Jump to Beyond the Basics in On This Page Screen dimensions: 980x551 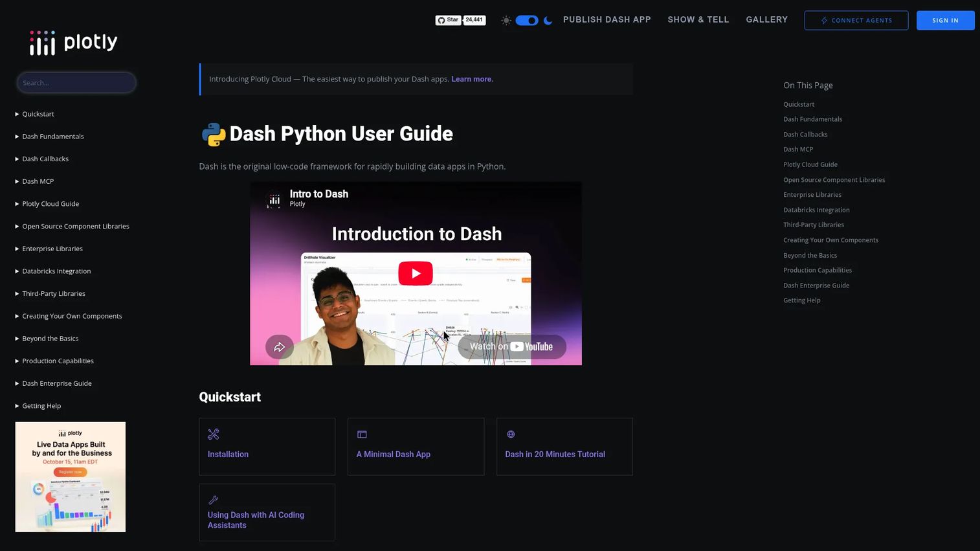(x=810, y=255)
